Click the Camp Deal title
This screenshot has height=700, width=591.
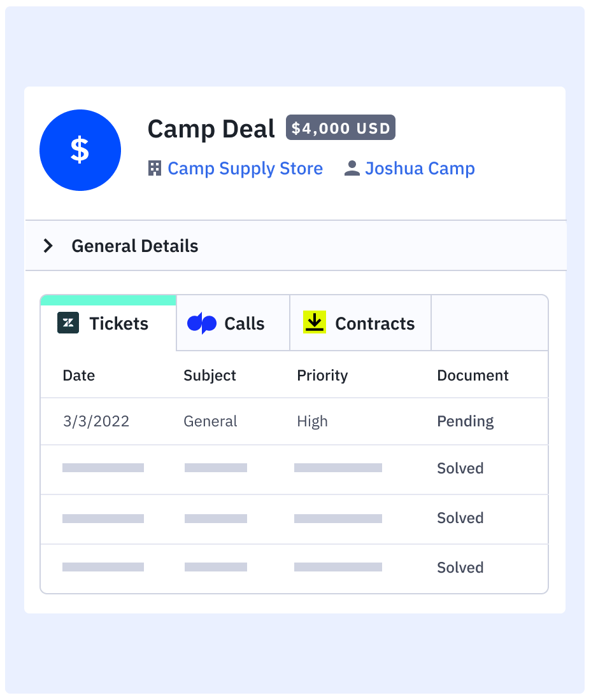click(x=211, y=129)
